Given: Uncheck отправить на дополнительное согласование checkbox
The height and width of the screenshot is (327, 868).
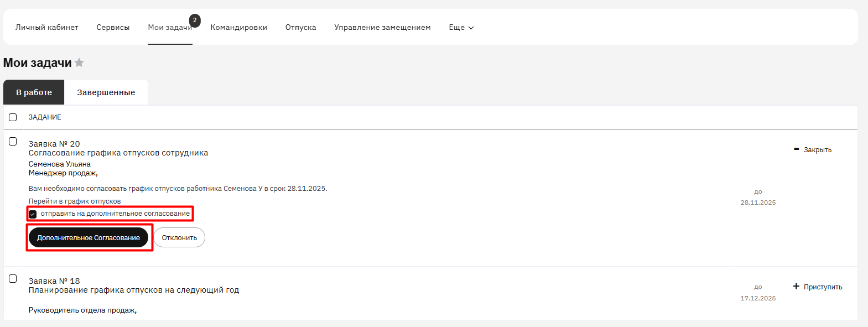Looking at the screenshot, I should [33, 214].
